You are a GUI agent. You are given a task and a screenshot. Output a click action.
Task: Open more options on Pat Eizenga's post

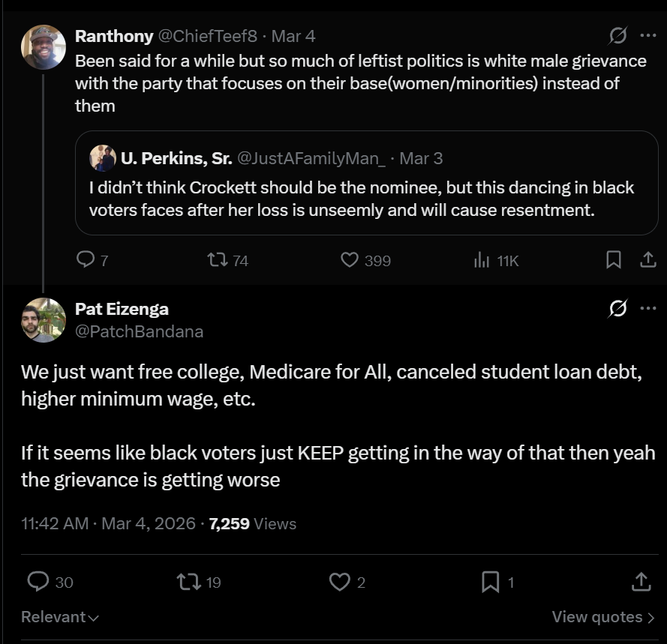coord(647,309)
